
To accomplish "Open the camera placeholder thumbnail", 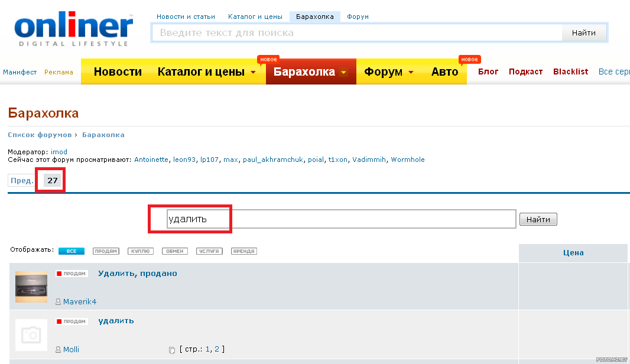I will tap(31, 335).
